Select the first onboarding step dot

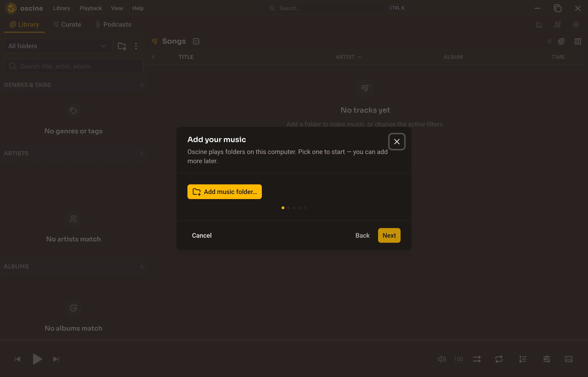[283, 208]
